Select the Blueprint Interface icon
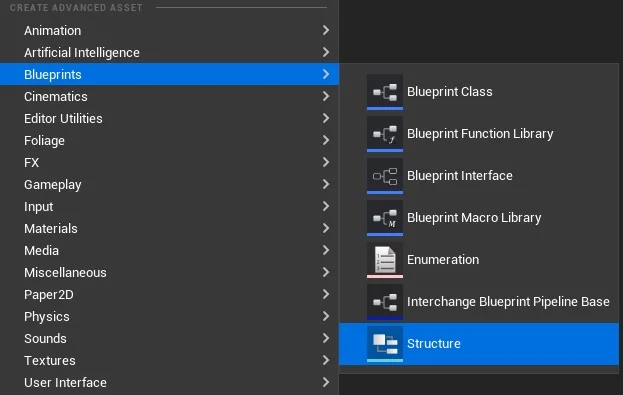This screenshot has height=395, width=623. 385,176
